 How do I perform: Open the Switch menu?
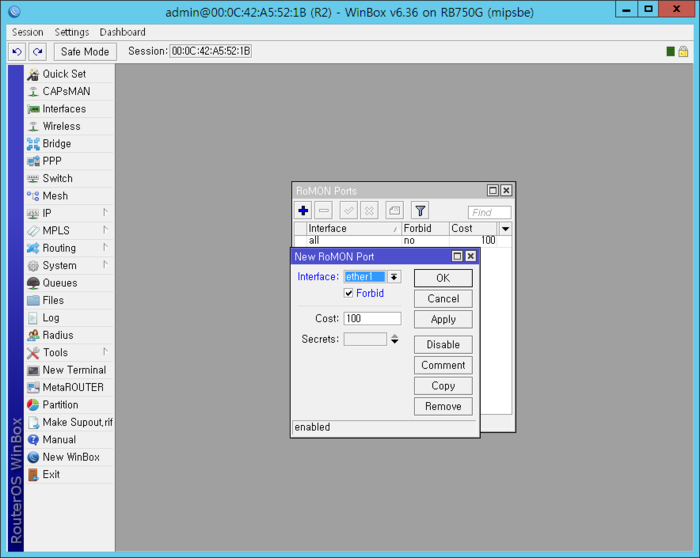69,179
